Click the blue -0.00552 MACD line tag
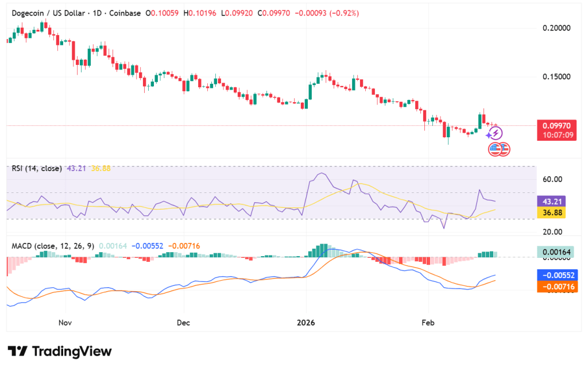The width and height of the screenshot is (588, 371). (557, 275)
